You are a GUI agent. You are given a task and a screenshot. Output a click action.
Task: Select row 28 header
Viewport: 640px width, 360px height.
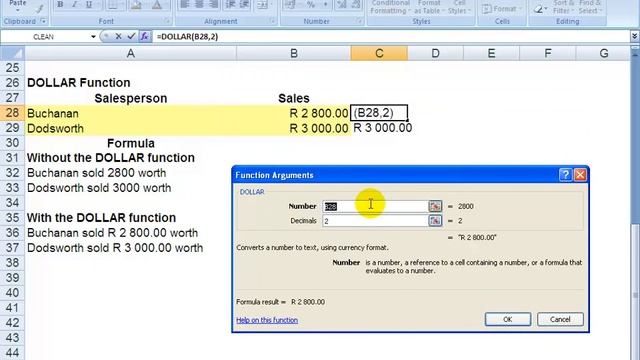point(12,113)
